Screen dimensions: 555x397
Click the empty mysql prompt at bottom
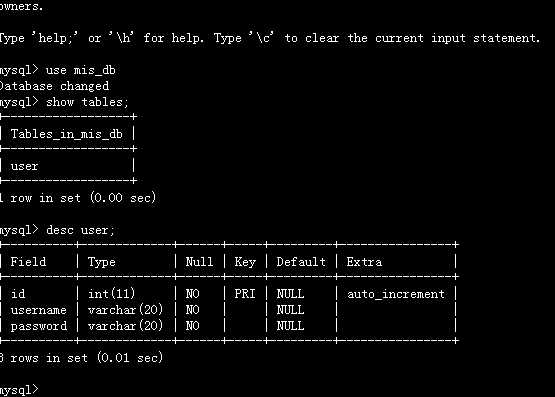pos(19,390)
